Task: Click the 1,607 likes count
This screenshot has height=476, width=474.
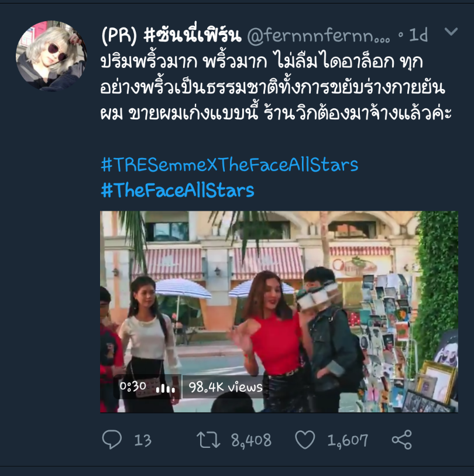Action: click(348, 440)
